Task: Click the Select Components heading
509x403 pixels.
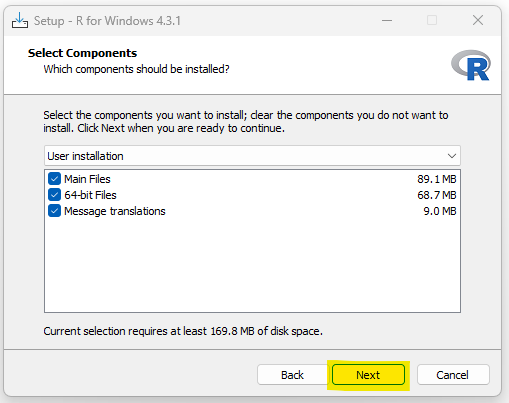Action: pos(82,53)
